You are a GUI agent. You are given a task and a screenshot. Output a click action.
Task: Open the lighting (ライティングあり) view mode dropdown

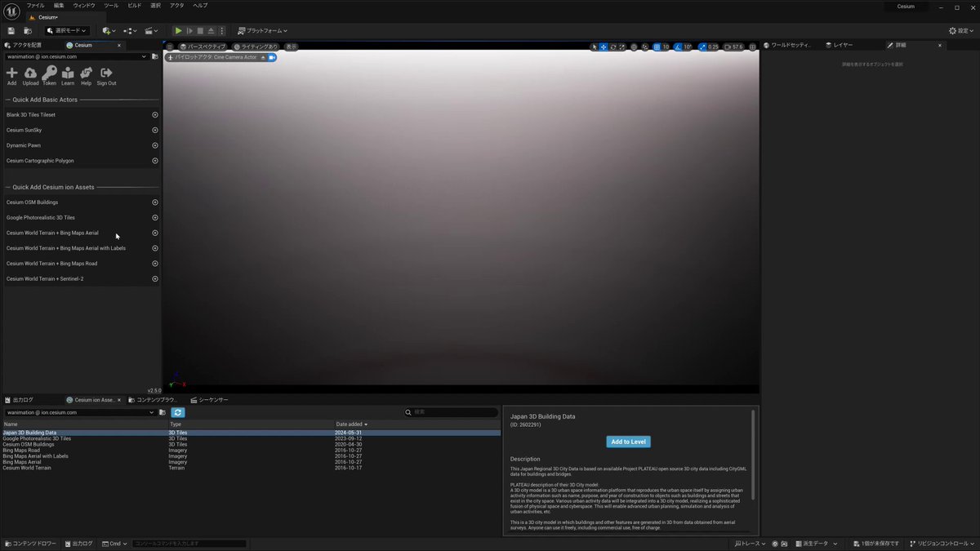[x=256, y=47]
